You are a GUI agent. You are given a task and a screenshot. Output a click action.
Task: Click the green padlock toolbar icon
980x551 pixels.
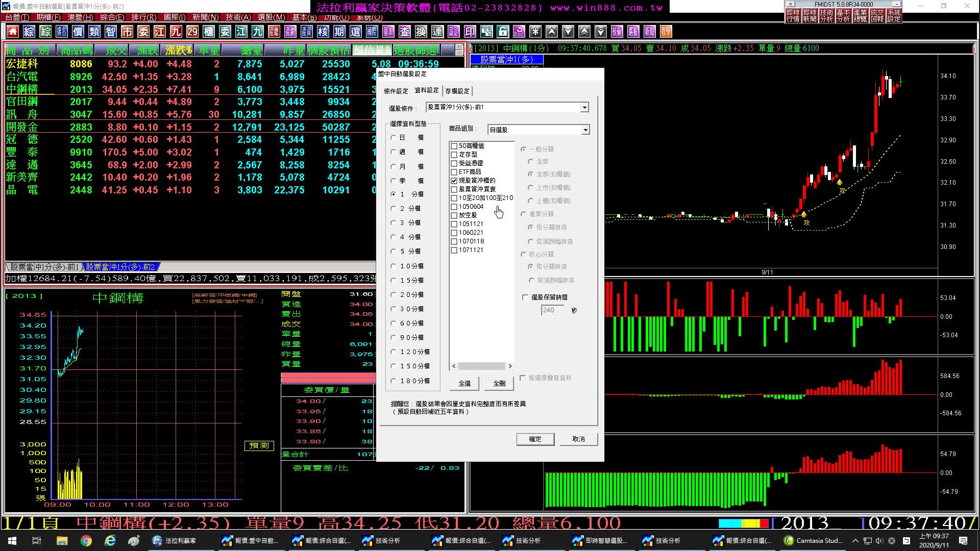tap(503, 32)
